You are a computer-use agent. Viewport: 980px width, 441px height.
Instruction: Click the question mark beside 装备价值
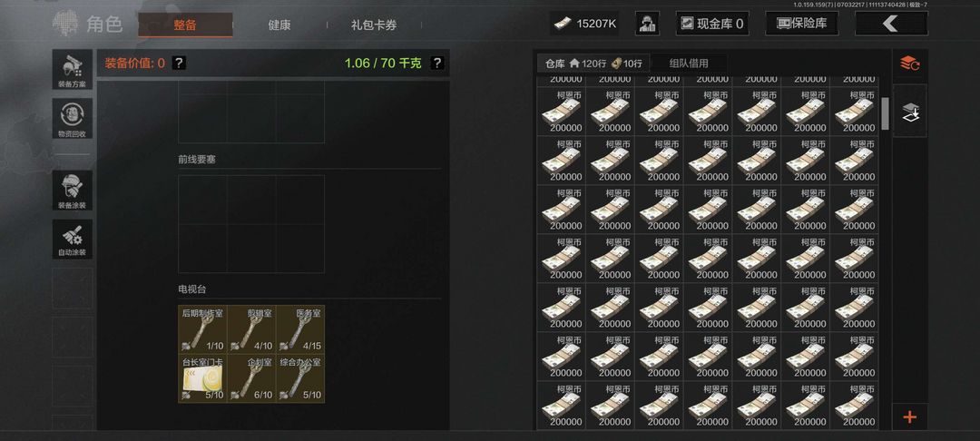pyautogui.click(x=179, y=64)
